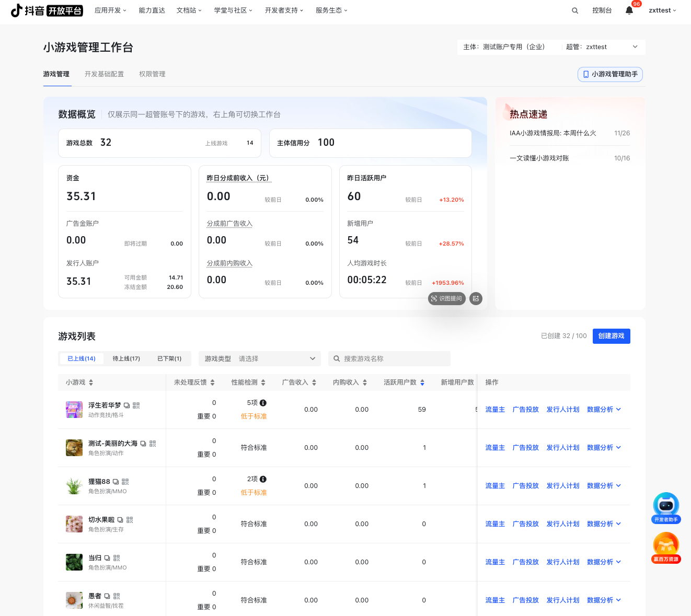
Task: Select the 已上线(14) filter
Action: point(82,359)
